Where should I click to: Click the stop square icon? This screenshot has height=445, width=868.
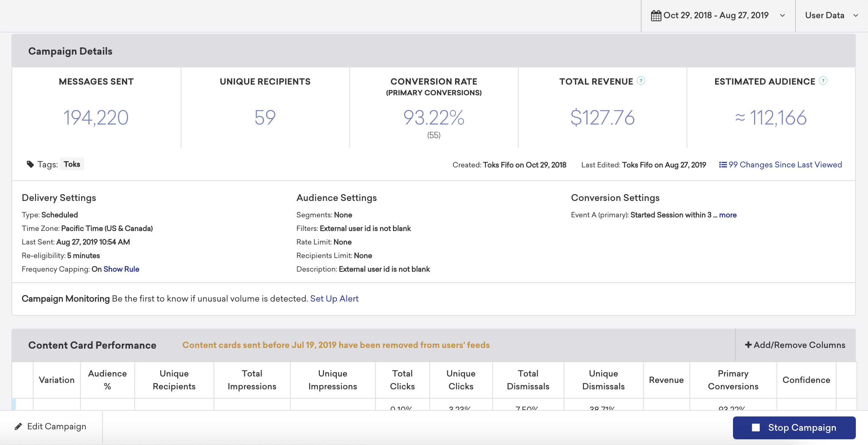click(x=756, y=428)
